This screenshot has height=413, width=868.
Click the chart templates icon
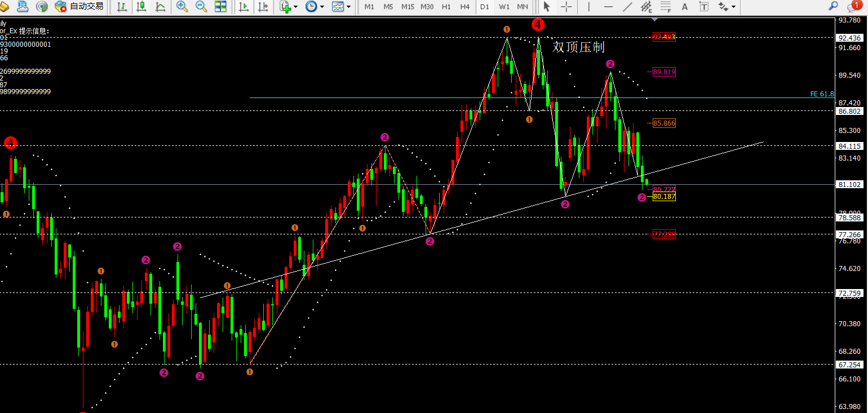tap(338, 7)
